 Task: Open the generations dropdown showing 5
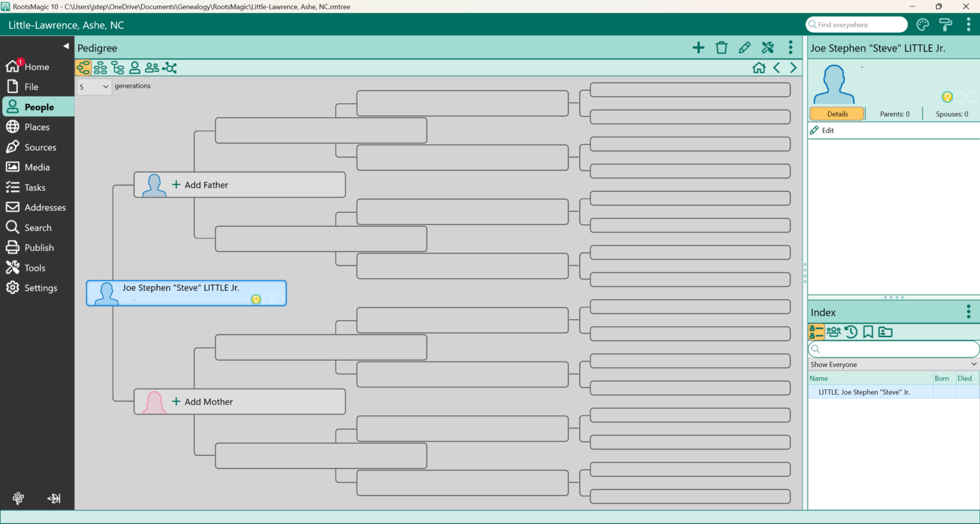click(94, 86)
